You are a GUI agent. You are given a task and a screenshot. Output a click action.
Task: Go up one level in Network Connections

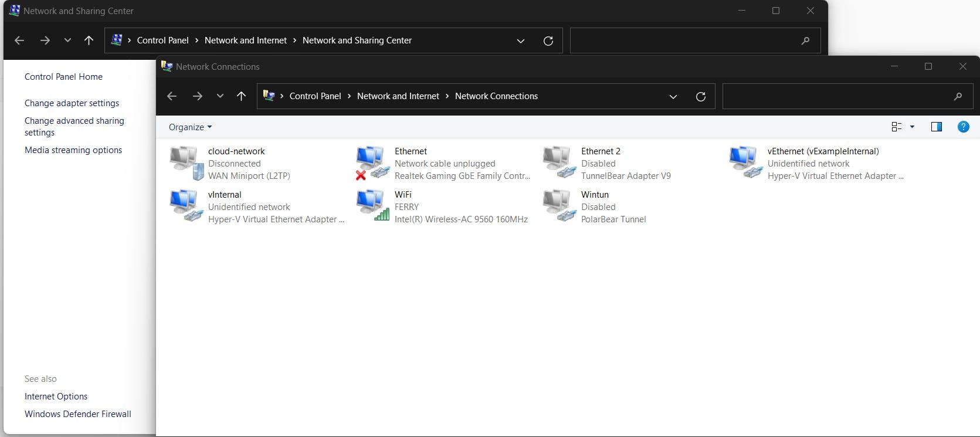point(241,96)
